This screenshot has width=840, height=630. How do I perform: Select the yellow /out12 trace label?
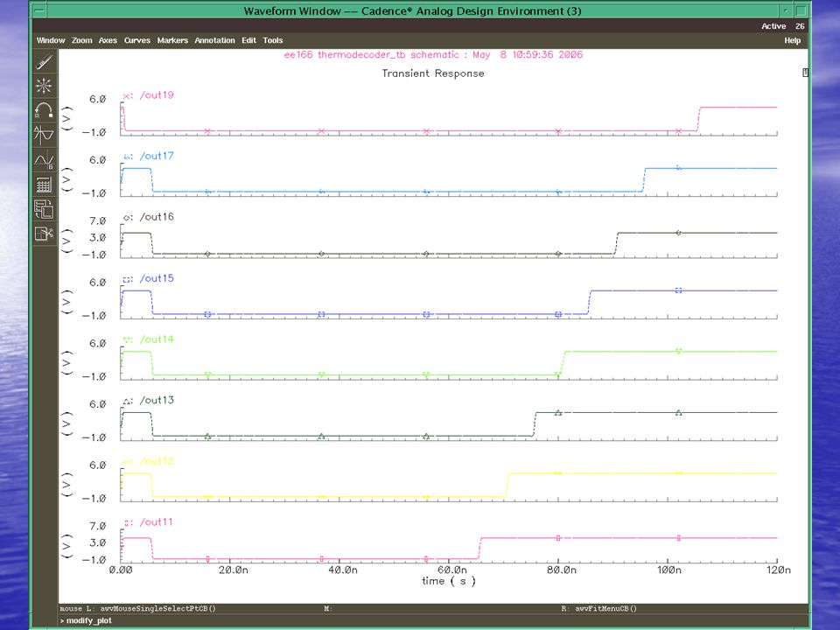[157, 461]
